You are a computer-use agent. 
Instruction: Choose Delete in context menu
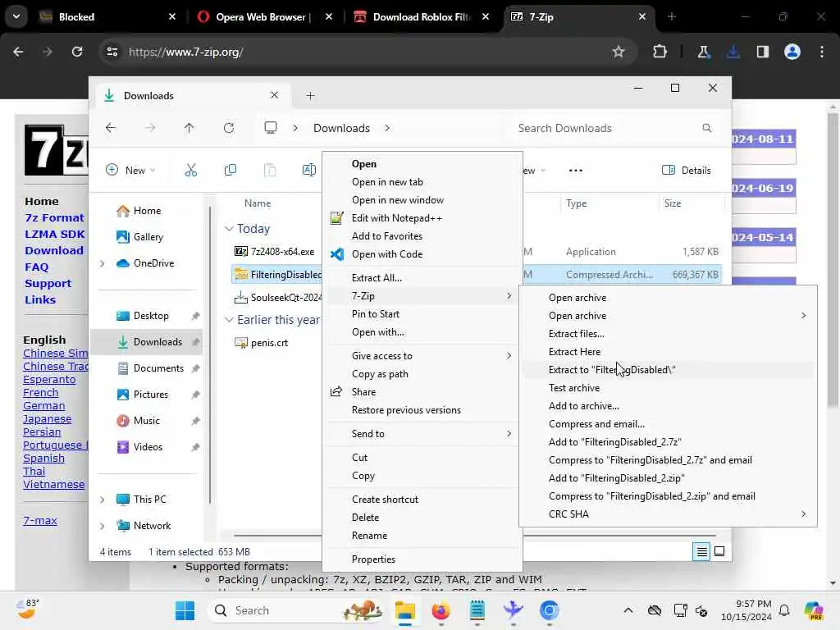tap(422, 518)
